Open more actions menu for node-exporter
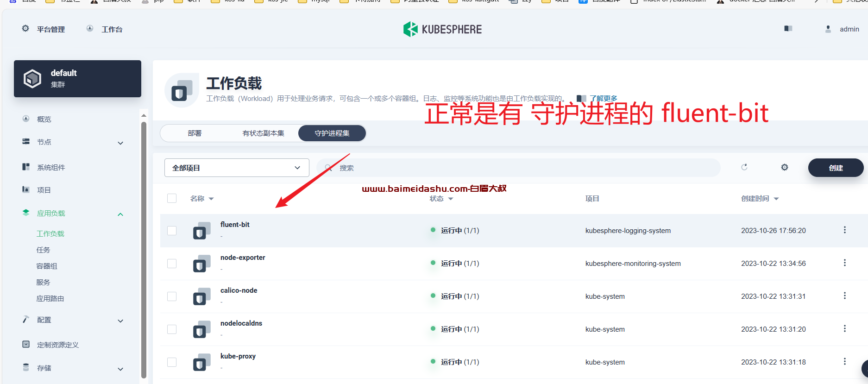 (845, 263)
